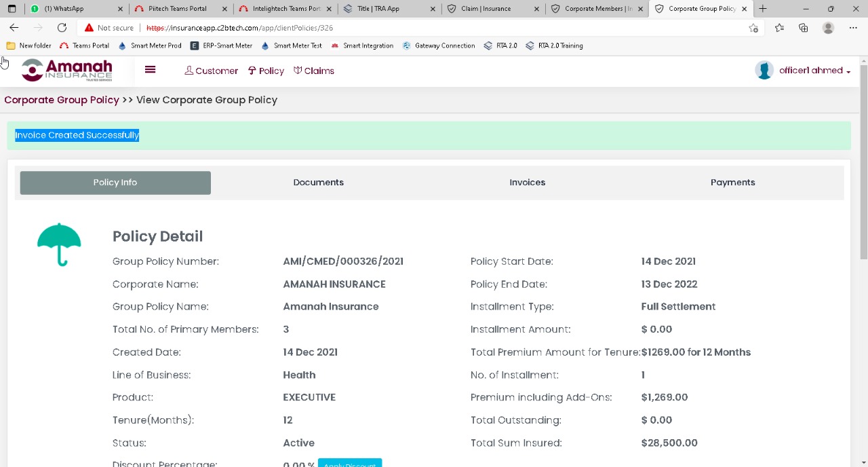Open the Claims menu
The image size is (868, 467).
(x=314, y=71)
